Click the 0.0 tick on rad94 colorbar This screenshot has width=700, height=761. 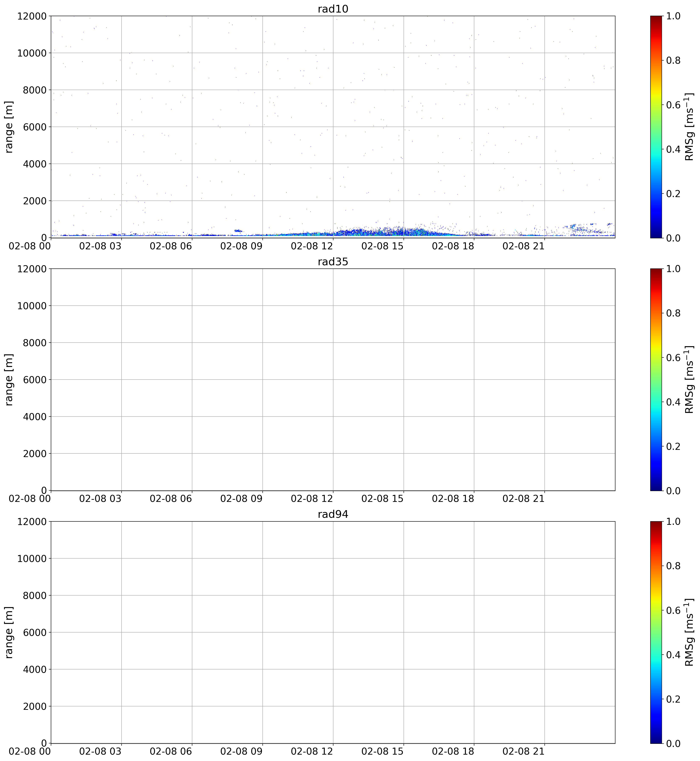[x=673, y=743]
